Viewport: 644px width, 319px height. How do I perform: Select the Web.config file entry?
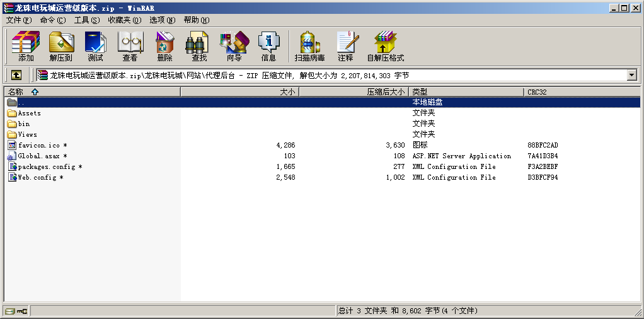(x=37, y=178)
